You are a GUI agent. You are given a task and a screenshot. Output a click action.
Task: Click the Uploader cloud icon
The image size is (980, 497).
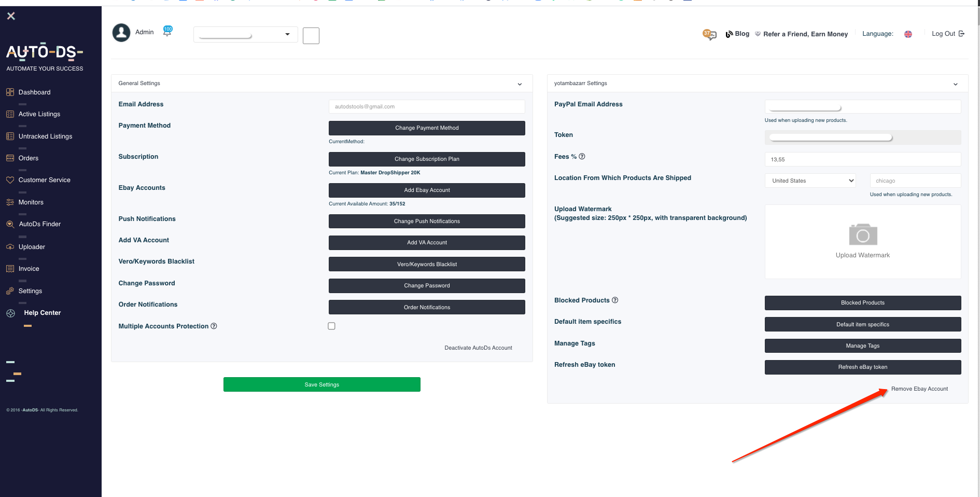(10, 247)
